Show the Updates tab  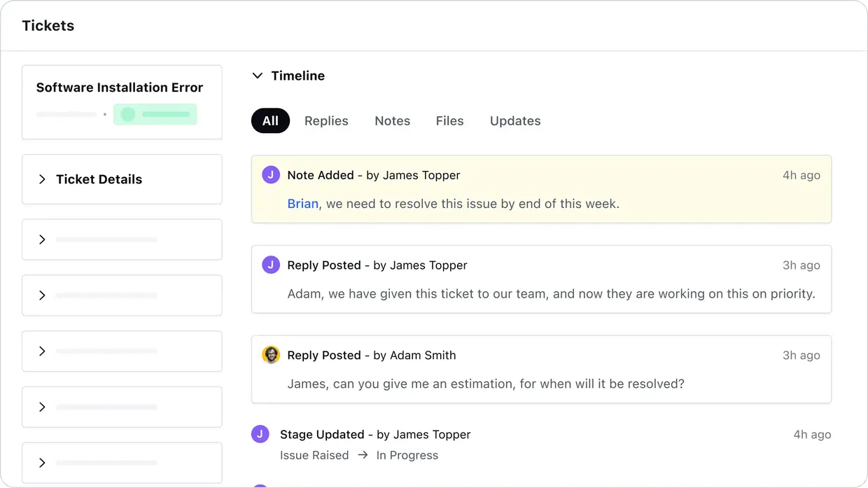[515, 120]
